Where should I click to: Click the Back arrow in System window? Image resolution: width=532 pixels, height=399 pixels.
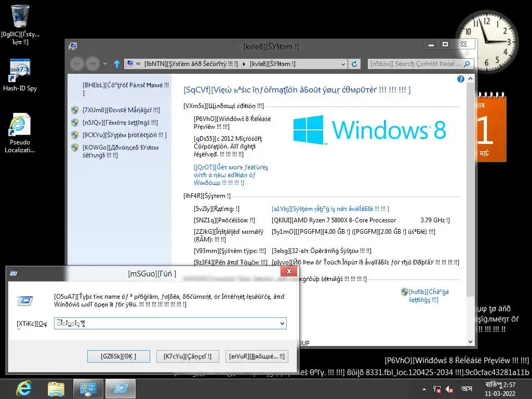pyautogui.click(x=77, y=64)
